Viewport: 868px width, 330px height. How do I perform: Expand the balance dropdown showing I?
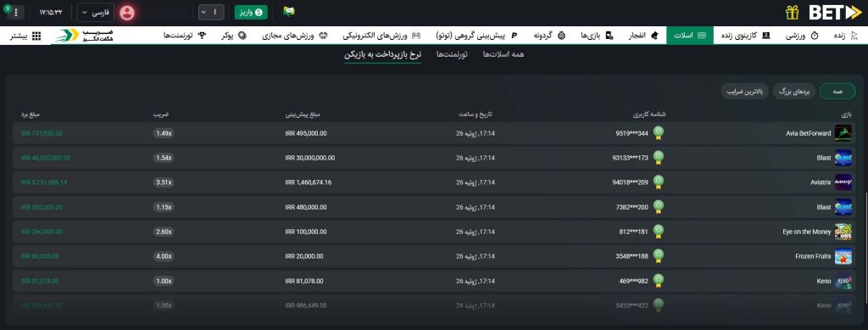[211, 12]
